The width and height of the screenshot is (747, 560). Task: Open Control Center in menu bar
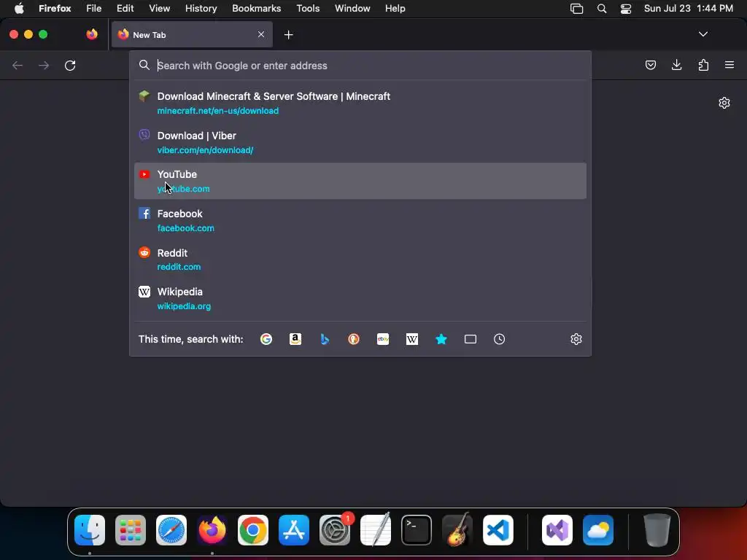pos(625,9)
